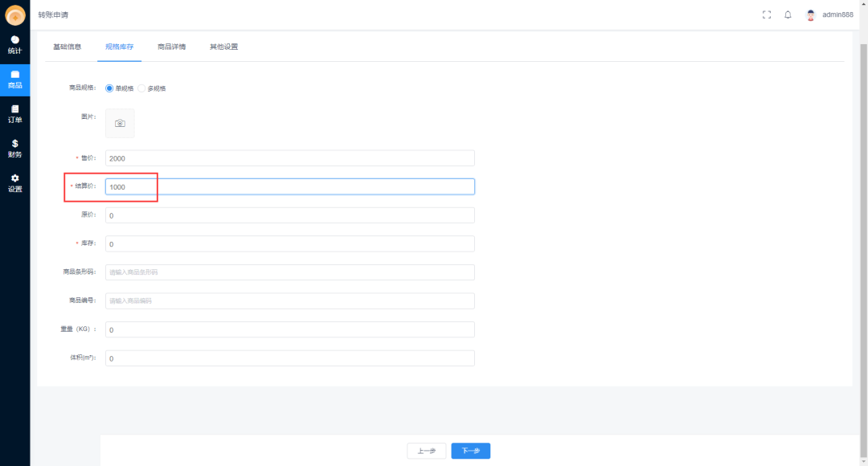
Task: Switch to the 基础信息 tab
Action: [70, 46]
